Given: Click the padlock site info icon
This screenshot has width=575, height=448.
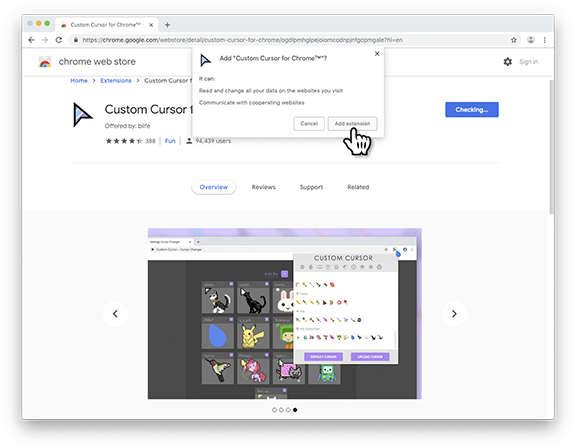Looking at the screenshot, I should pyautogui.click(x=76, y=40).
